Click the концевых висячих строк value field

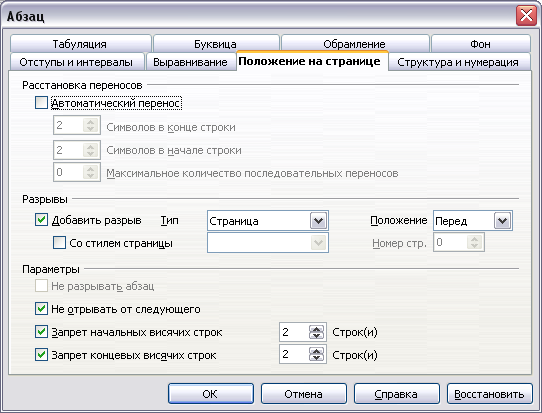[294, 354]
